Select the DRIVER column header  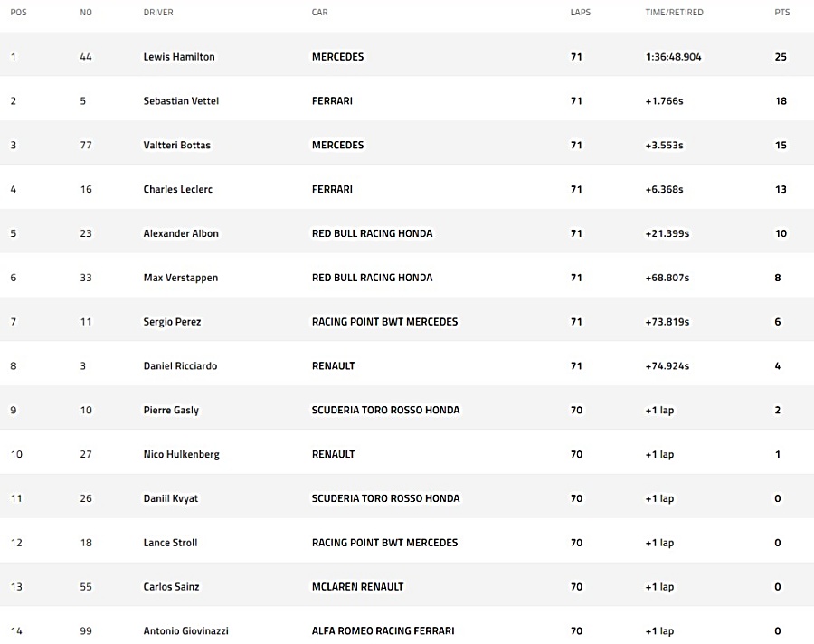158,12
